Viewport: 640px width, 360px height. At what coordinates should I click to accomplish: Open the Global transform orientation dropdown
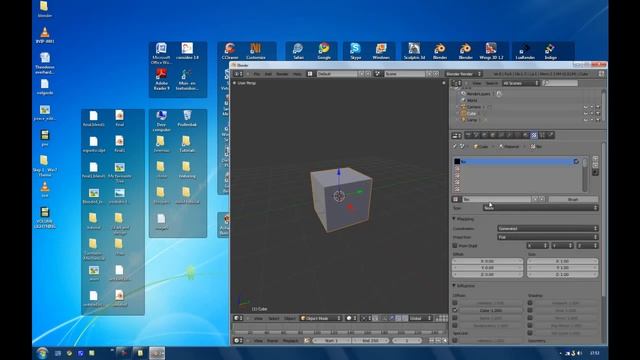pyautogui.click(x=420, y=318)
